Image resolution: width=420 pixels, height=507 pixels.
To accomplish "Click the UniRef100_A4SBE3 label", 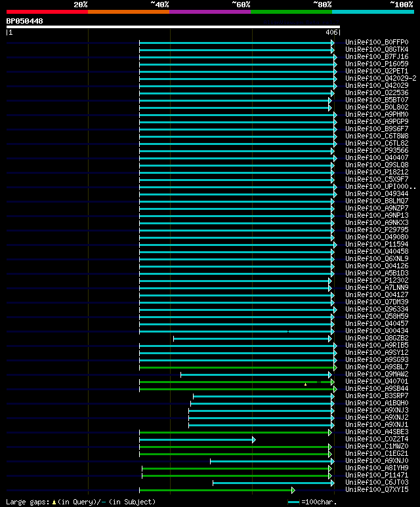I will (x=377, y=432).
